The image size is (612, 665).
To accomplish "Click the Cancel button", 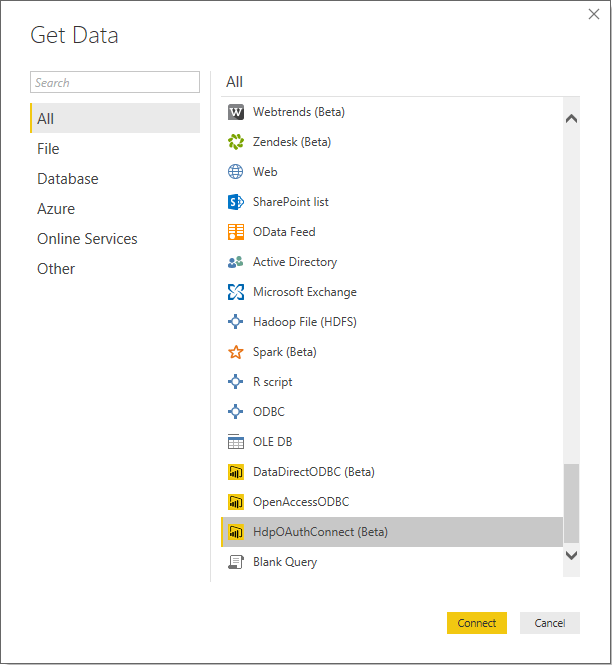I will point(549,623).
